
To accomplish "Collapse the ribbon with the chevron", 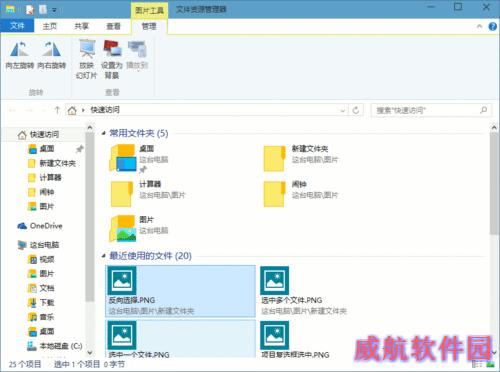I will pyautogui.click(x=479, y=26).
